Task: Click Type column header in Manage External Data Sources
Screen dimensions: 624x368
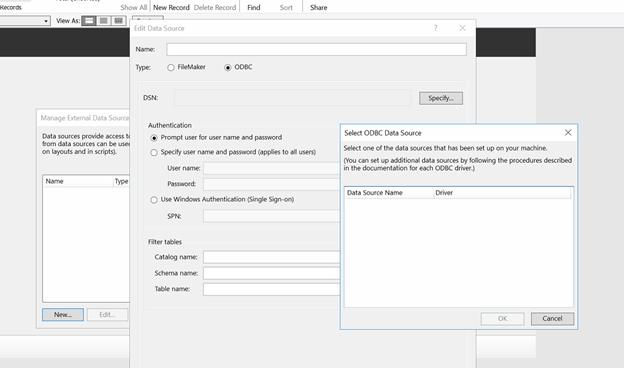Action: click(x=121, y=181)
